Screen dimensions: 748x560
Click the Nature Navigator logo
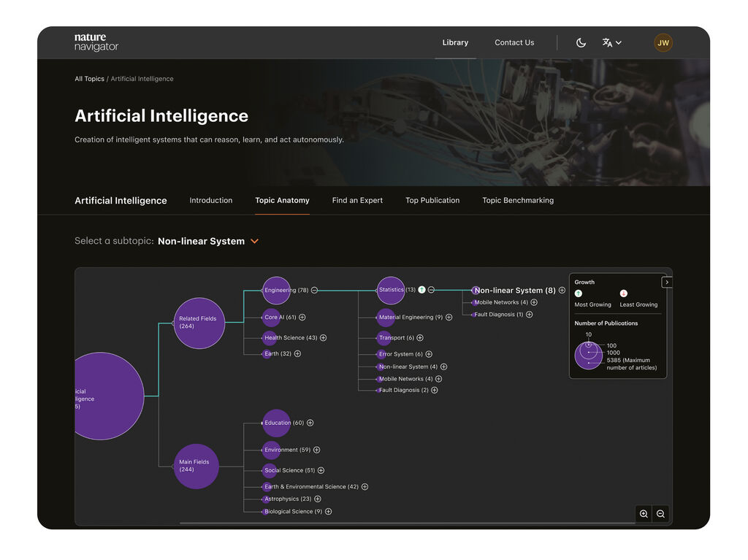point(96,42)
